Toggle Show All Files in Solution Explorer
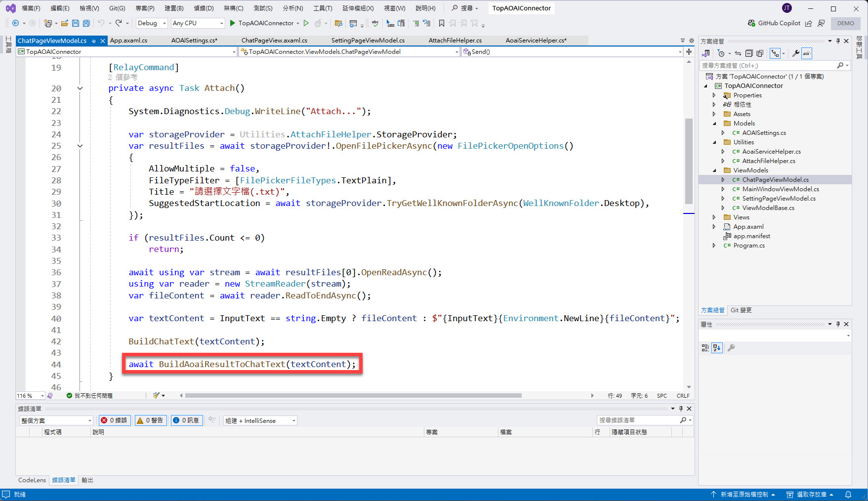Viewport: 868px width, 501px height. click(x=760, y=53)
